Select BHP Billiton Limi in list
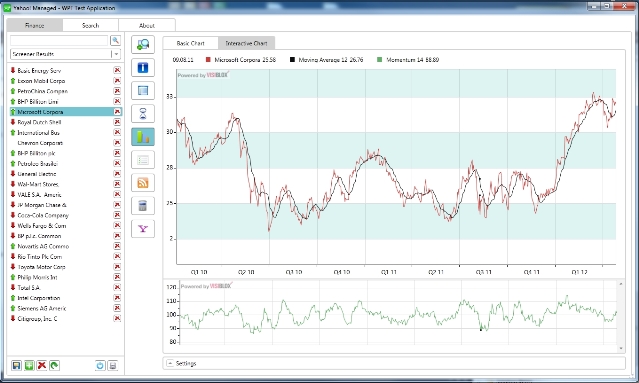This screenshot has height=383, width=639. coord(66,101)
